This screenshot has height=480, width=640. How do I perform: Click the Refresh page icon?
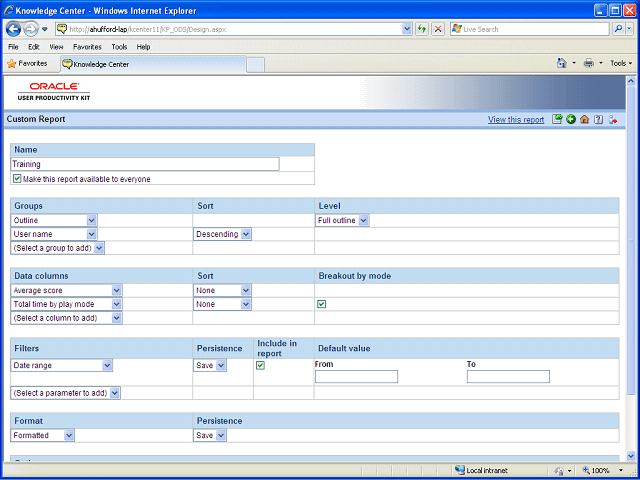(422, 29)
